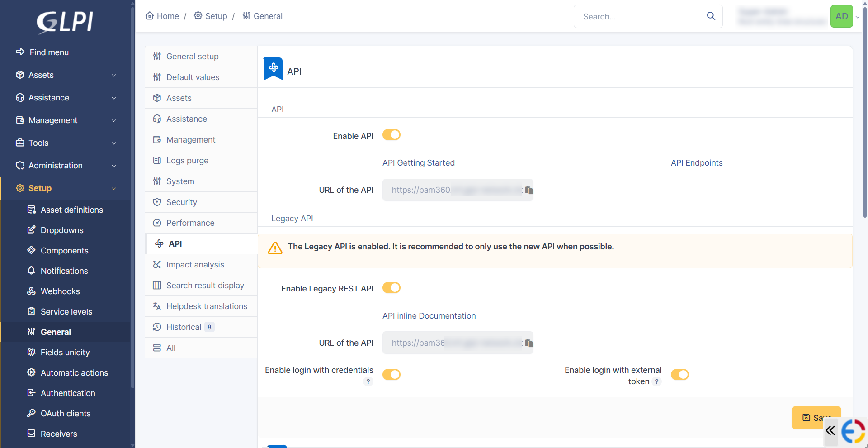Click the Components icon in sidebar
This screenshot has height=448, width=868.
click(x=31, y=250)
